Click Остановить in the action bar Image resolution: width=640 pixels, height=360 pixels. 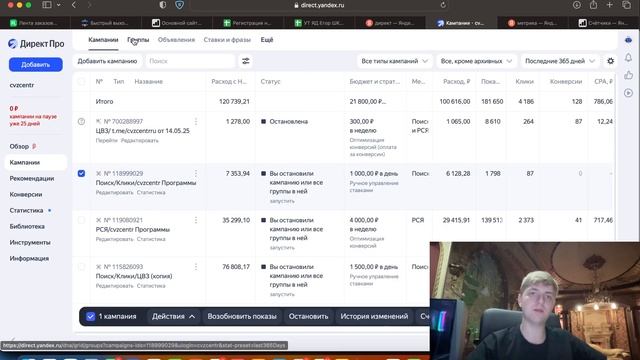coord(309,316)
